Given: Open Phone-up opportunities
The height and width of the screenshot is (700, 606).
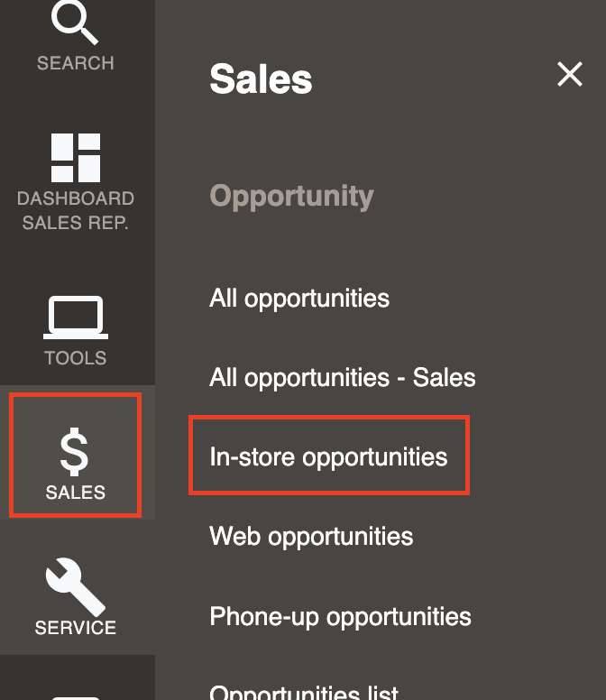Looking at the screenshot, I should (x=340, y=616).
